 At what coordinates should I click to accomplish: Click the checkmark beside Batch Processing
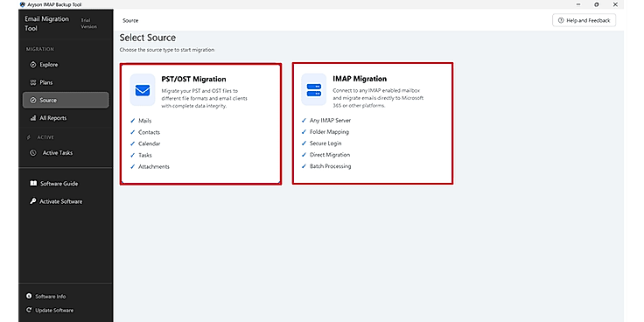pos(304,166)
